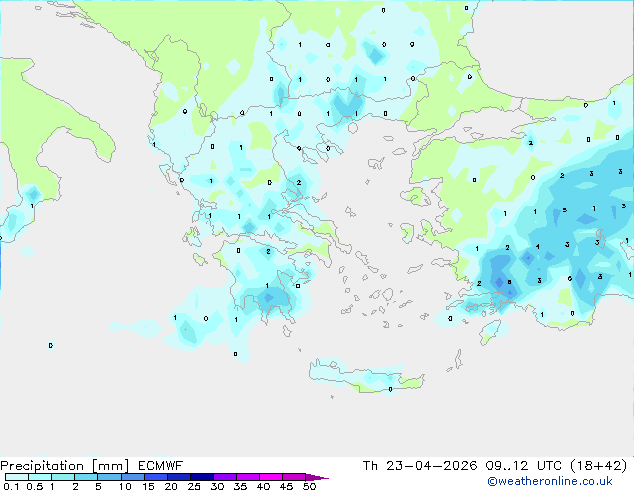634x490 pixels.
Task: Click the '[mm]' unit label
Action: [x=110, y=466]
